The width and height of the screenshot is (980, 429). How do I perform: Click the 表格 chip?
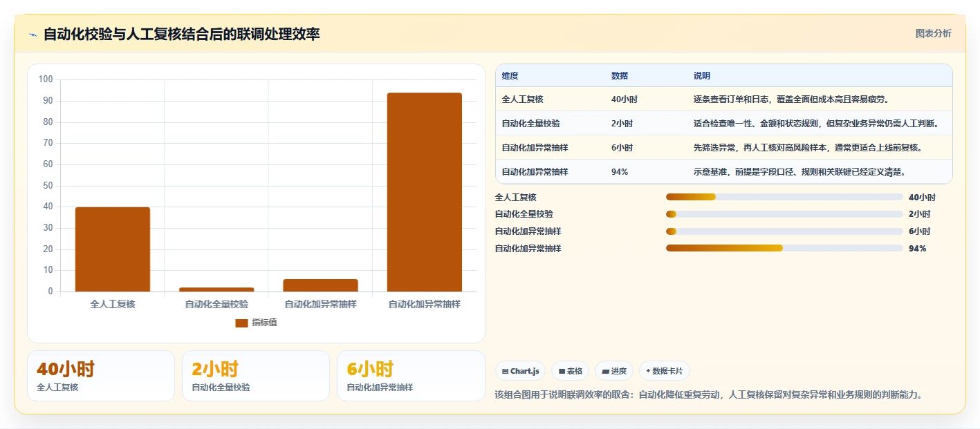click(570, 371)
